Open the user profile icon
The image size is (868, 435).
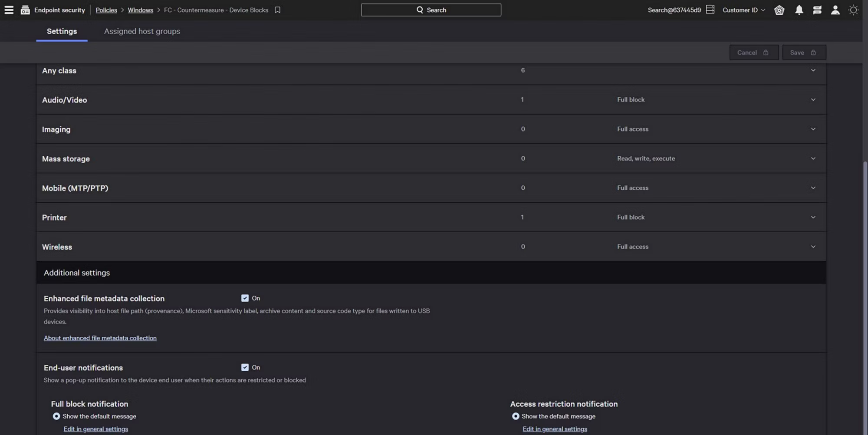(x=835, y=10)
